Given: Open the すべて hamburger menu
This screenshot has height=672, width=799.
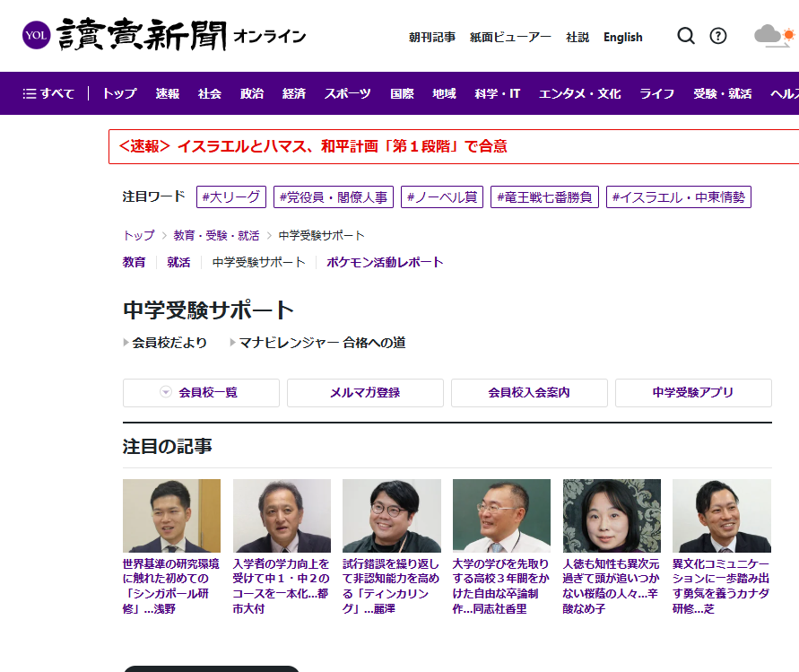Looking at the screenshot, I should (x=48, y=93).
